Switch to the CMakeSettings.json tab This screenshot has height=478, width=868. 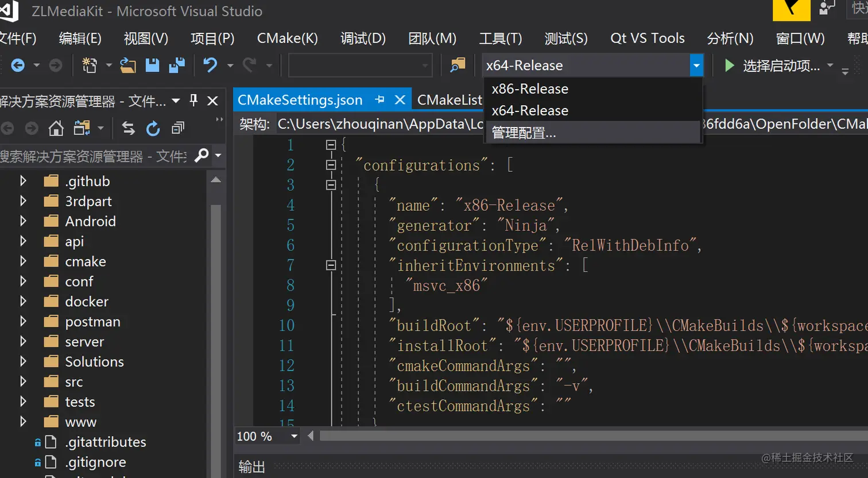pyautogui.click(x=300, y=100)
